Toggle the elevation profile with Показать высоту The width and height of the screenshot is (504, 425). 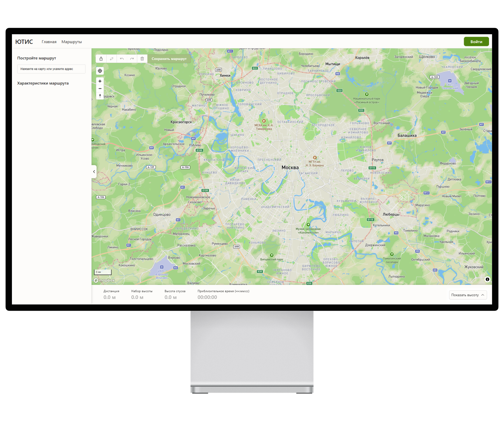(x=465, y=295)
